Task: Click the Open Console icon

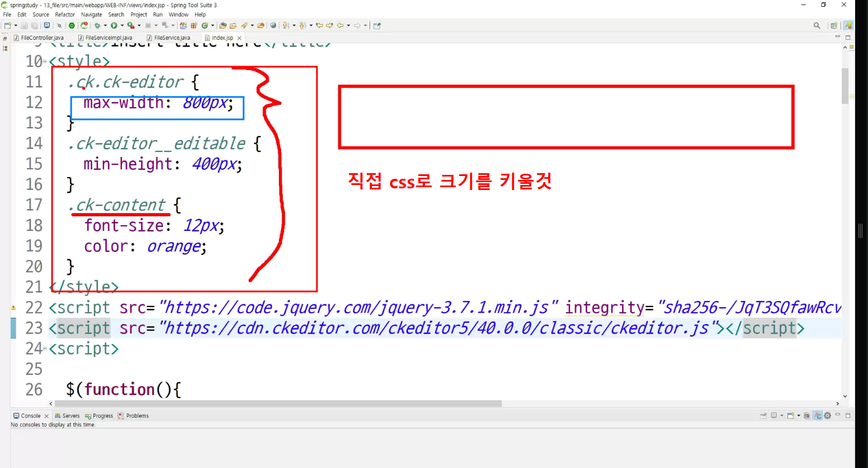Action: pos(791,415)
